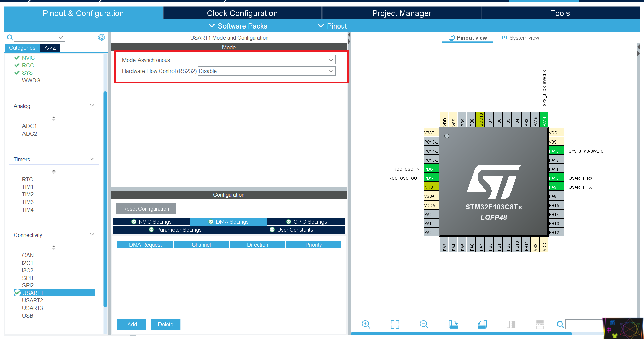This screenshot has width=644, height=339.
Task: Click the pin search magnifier icon
Action: [560, 324]
